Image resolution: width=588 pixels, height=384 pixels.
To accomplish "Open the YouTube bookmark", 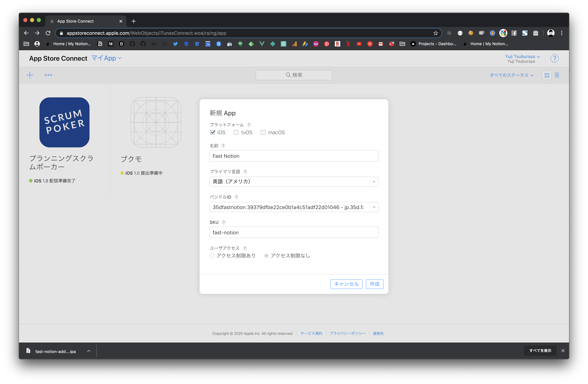I will (359, 44).
